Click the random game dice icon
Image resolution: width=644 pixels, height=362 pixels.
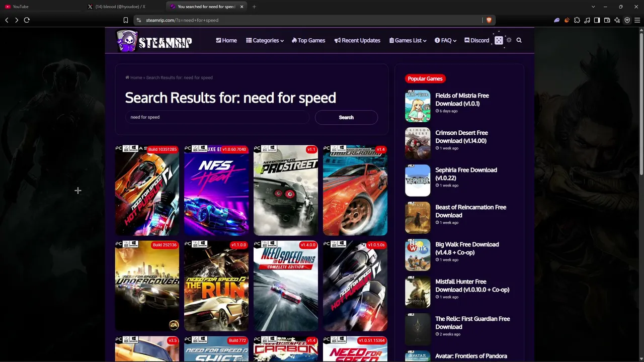pos(499,40)
